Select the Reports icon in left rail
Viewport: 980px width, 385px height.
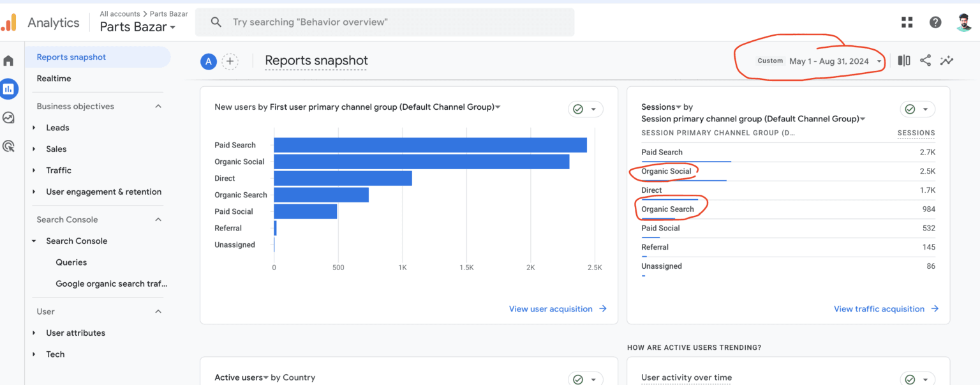point(8,89)
